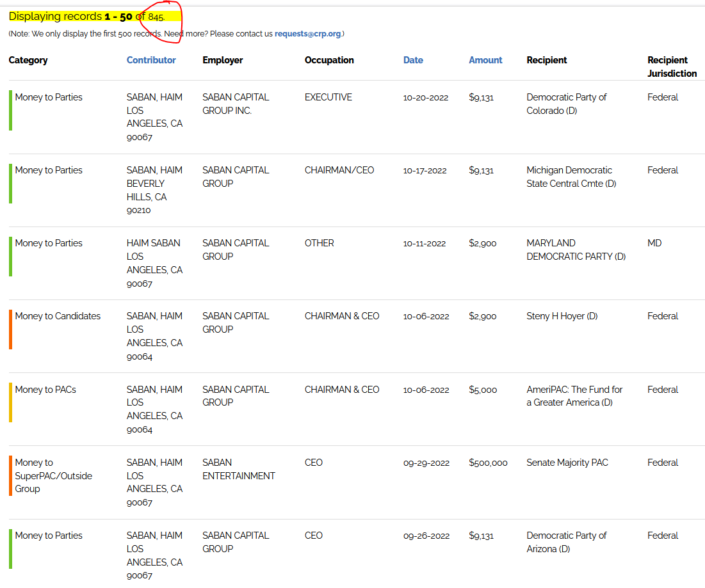Click the $5,000 amount cell
The width and height of the screenshot is (705, 588).
tap(482, 390)
